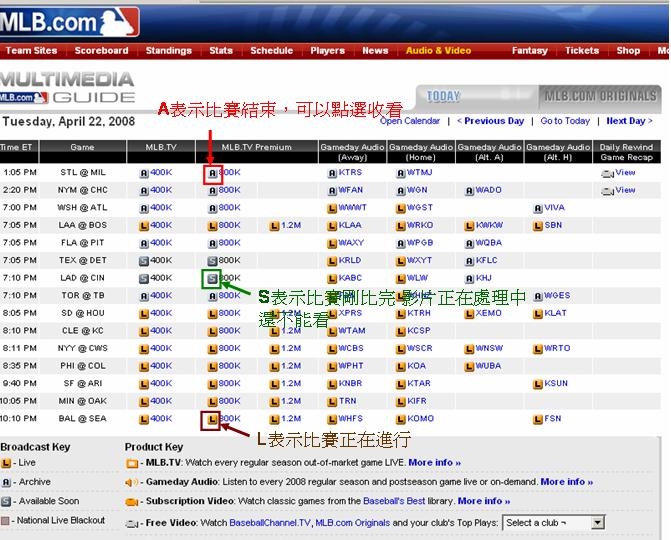
Task: Open Standings in navigation bar
Action: [169, 50]
